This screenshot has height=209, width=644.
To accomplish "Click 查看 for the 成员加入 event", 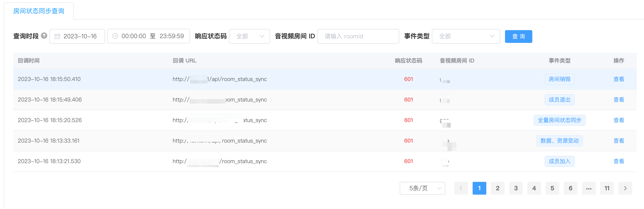I will (x=618, y=161).
